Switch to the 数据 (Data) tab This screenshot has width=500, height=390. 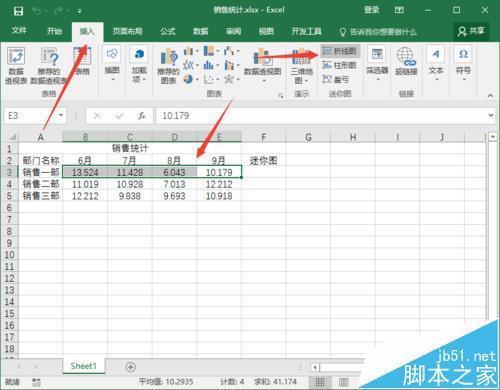point(201,31)
